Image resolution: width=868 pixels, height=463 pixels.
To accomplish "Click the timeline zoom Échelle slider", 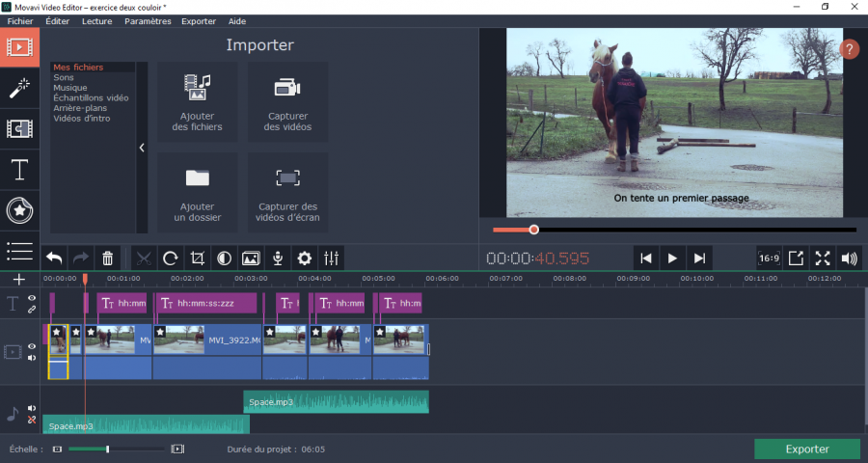I will [107, 449].
